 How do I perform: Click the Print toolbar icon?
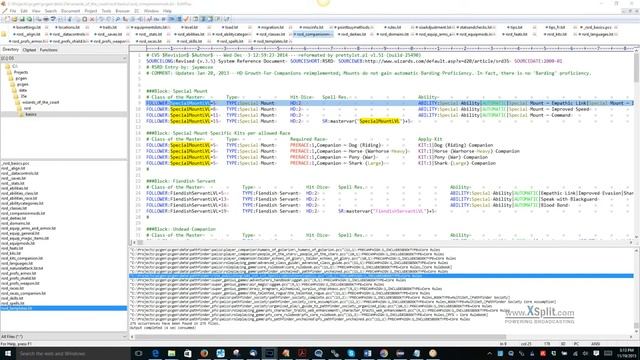(x=46, y=19)
